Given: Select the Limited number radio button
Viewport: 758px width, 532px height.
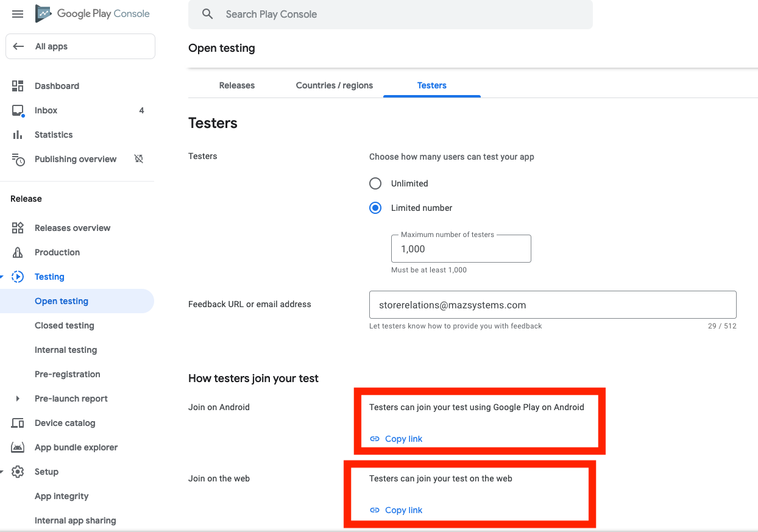Looking at the screenshot, I should point(375,208).
